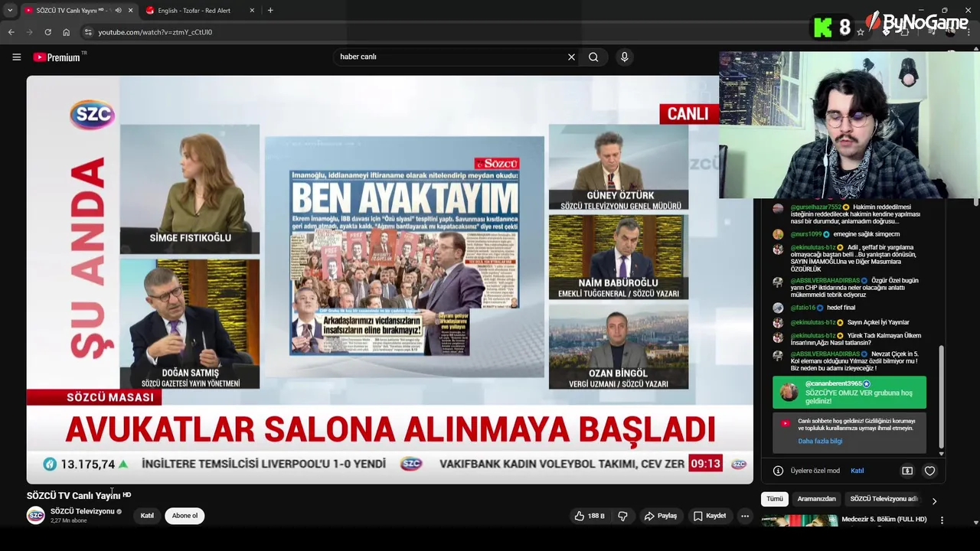Open the SÖZCÜ Televizyonu channel name link
The image size is (980, 551).
pyautogui.click(x=82, y=511)
